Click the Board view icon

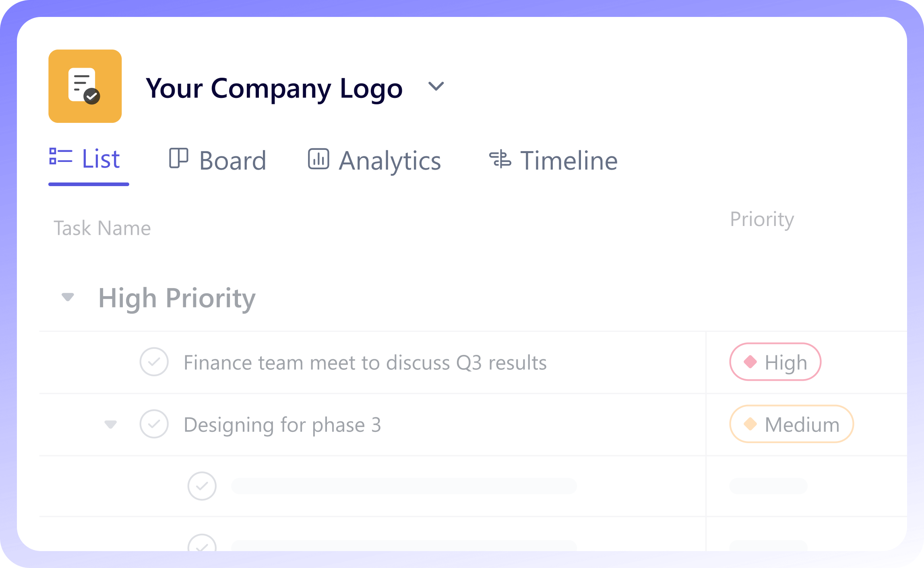[178, 158]
